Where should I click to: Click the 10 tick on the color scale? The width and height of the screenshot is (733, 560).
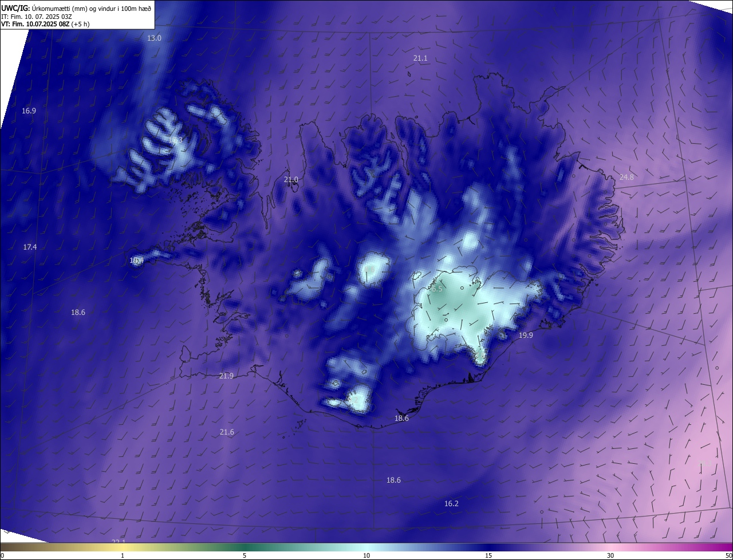[x=366, y=555]
